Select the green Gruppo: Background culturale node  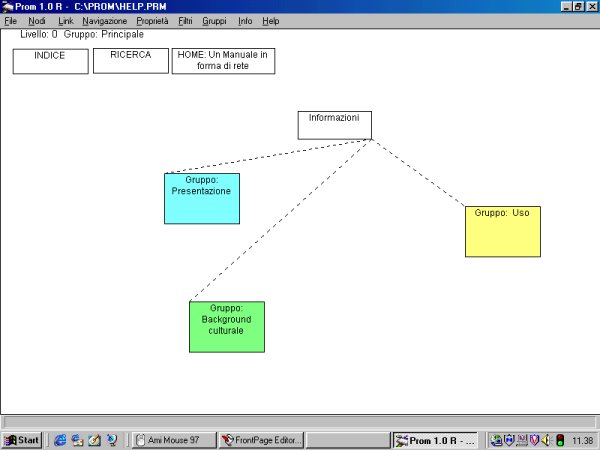(x=227, y=327)
